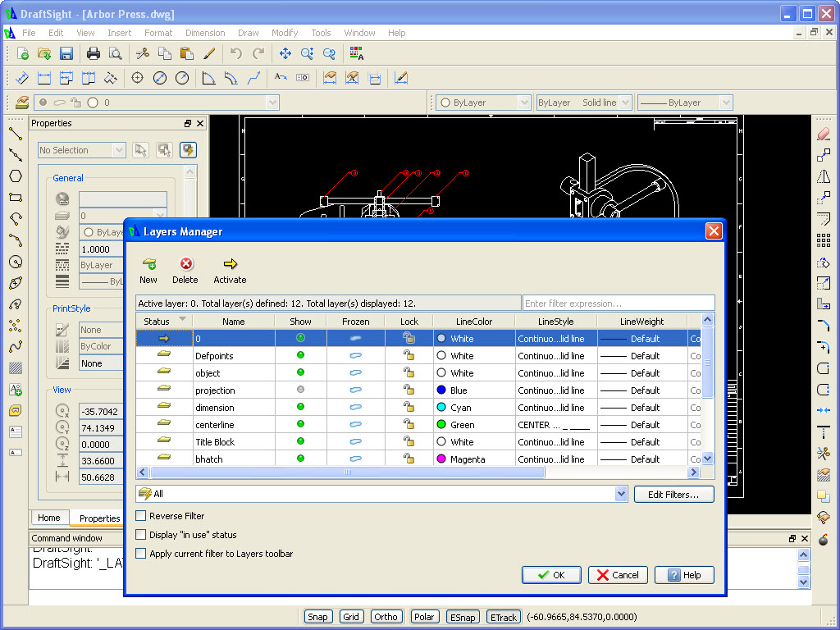Expand the All filter dropdown
This screenshot has height=630, width=840.
click(x=621, y=494)
